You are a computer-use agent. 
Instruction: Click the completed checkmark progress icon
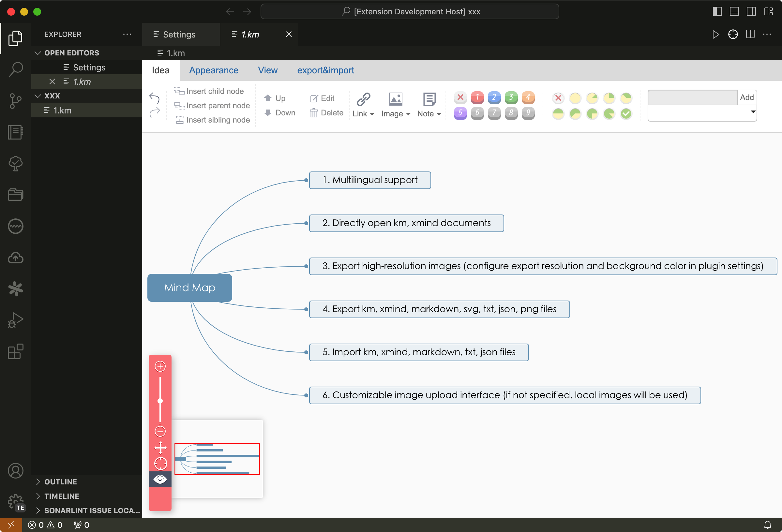point(626,114)
